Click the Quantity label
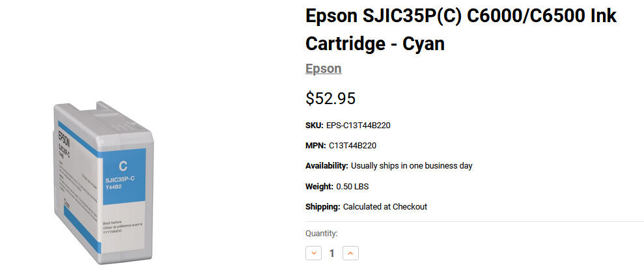 322,234
